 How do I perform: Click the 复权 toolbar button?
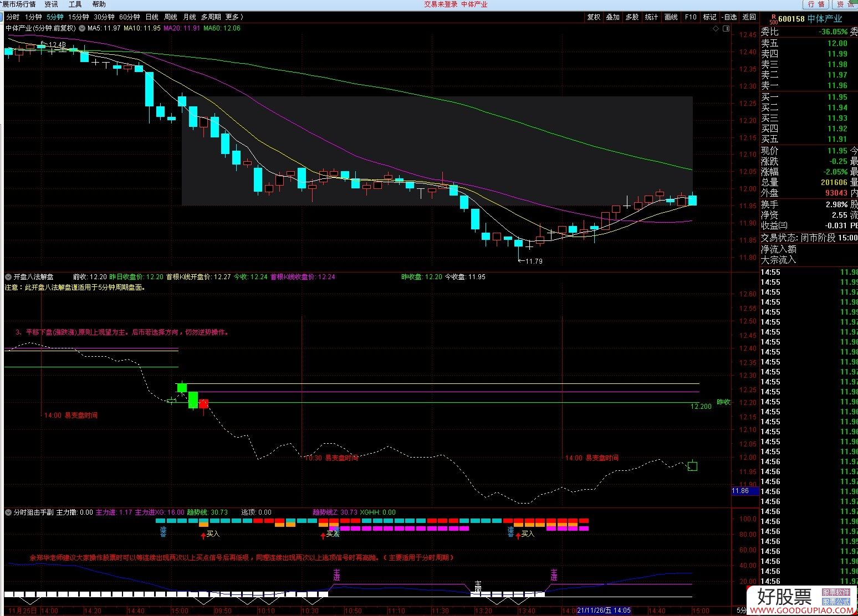point(594,17)
